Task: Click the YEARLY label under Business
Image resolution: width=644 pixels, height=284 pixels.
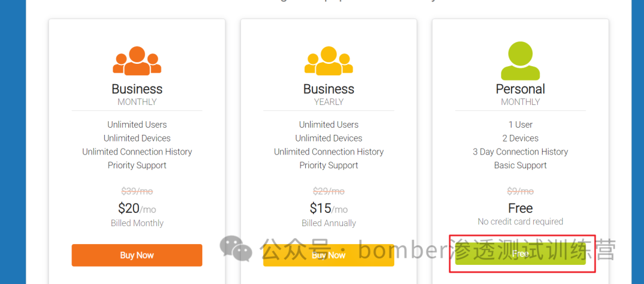Action: tap(329, 102)
